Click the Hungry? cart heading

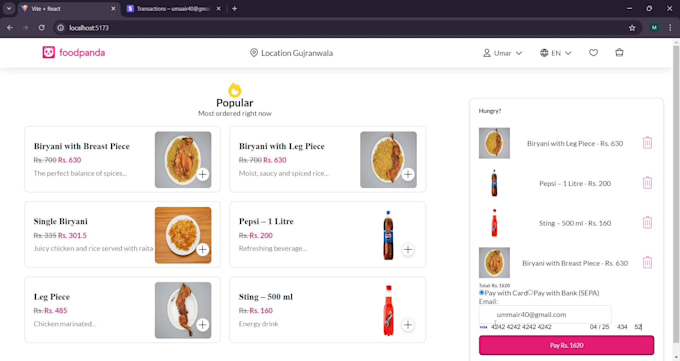[x=490, y=111]
